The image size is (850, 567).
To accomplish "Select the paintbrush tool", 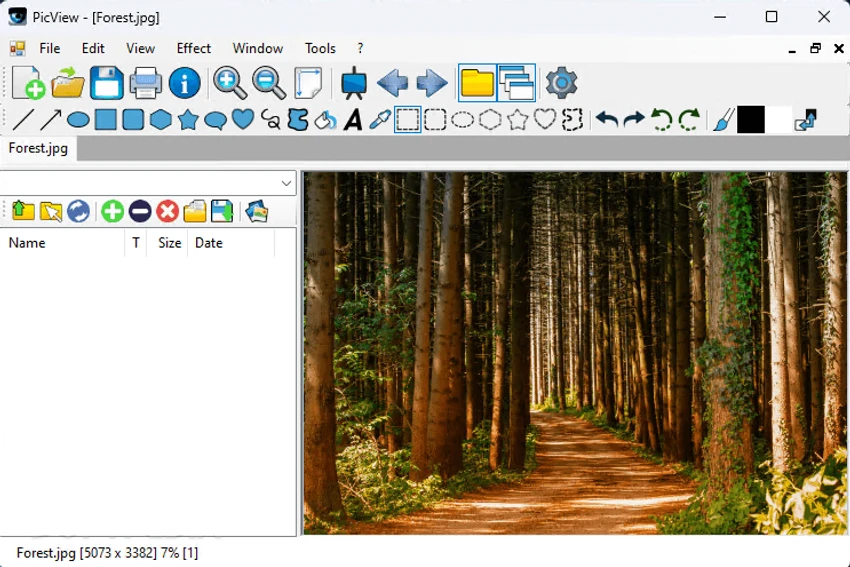I will coord(723,120).
